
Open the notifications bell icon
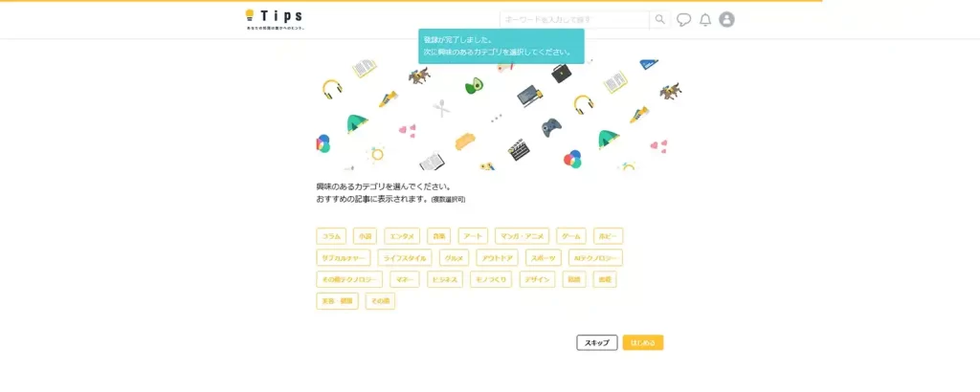click(x=705, y=20)
